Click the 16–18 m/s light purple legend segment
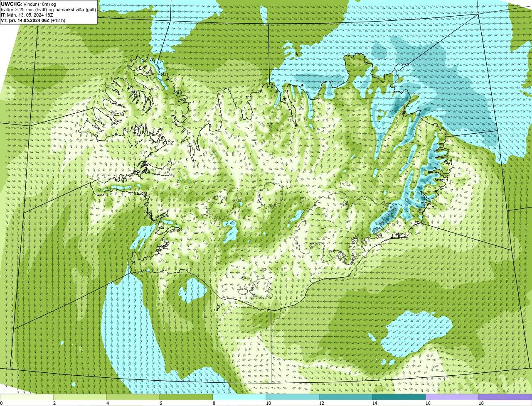 [452, 397]
